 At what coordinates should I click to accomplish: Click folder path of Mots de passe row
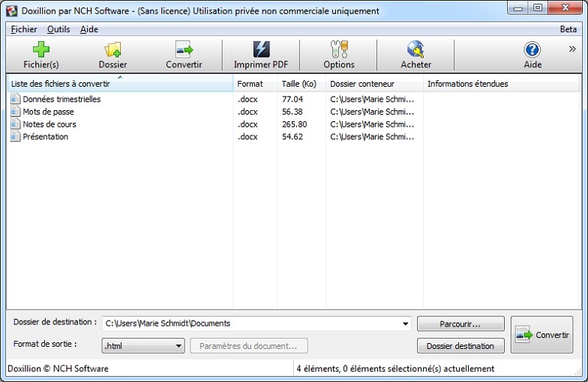pyautogui.click(x=372, y=111)
